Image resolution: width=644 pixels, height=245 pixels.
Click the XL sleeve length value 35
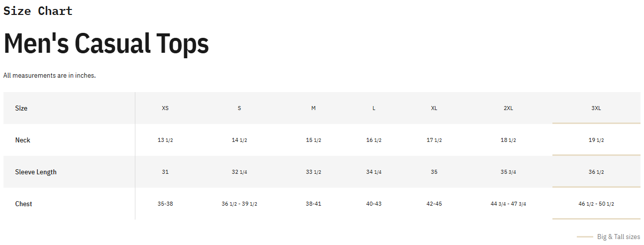434,172
